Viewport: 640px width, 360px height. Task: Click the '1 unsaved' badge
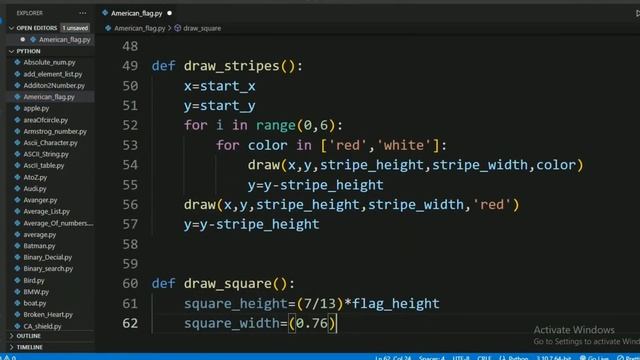(75, 28)
